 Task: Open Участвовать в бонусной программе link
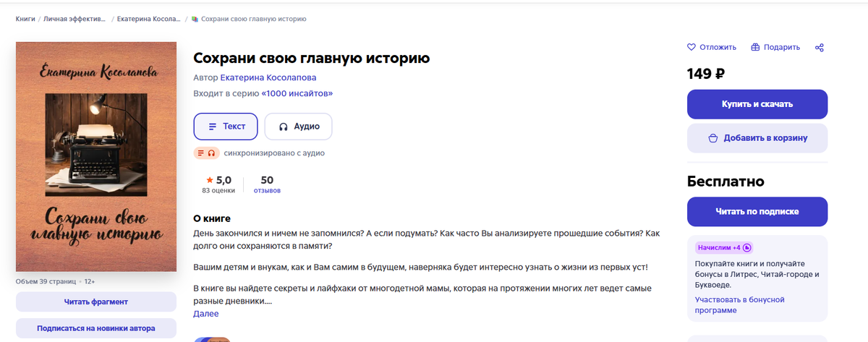click(x=740, y=304)
